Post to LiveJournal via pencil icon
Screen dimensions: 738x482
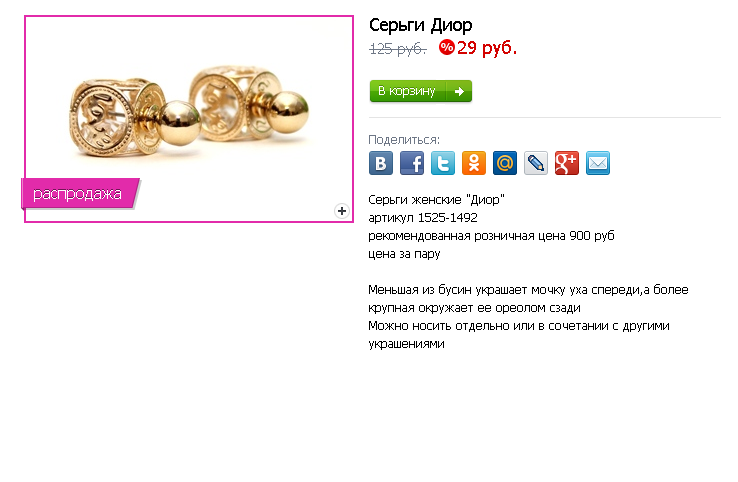pyautogui.click(x=536, y=163)
